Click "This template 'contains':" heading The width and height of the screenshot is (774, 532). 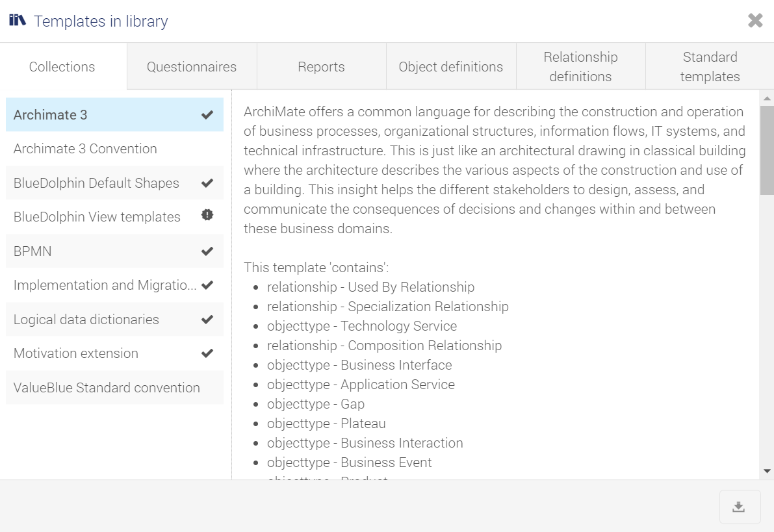[316, 268]
